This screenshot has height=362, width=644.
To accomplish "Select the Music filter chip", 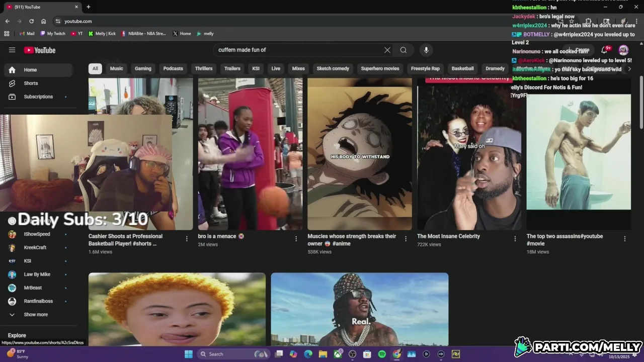I will point(116,68).
